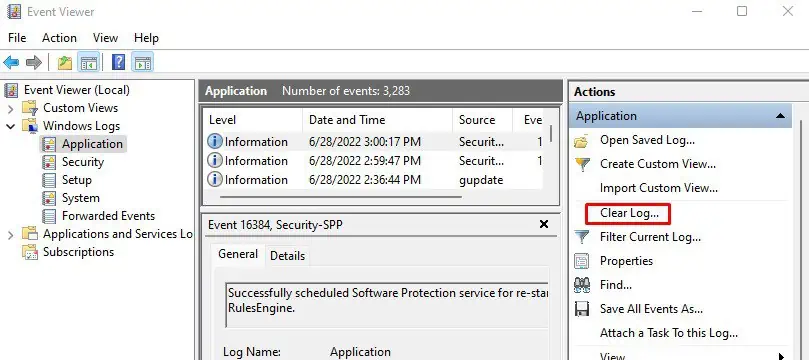Screen dimensions: 809x360
Task: Click the Successfully scheduled Software Protection description text
Action: pyautogui.click(x=387, y=300)
